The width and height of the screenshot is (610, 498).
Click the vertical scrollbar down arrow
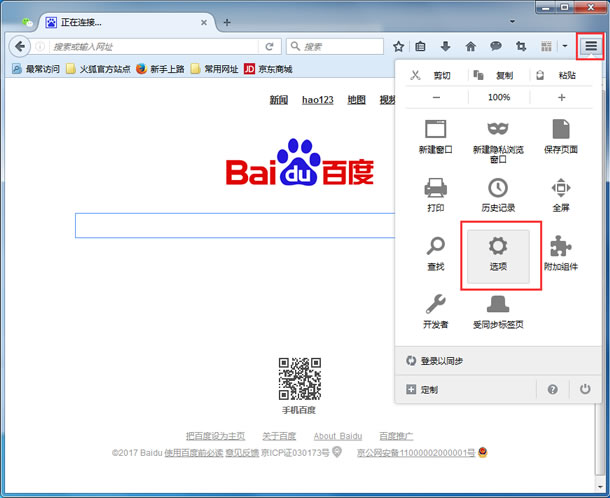(599, 485)
